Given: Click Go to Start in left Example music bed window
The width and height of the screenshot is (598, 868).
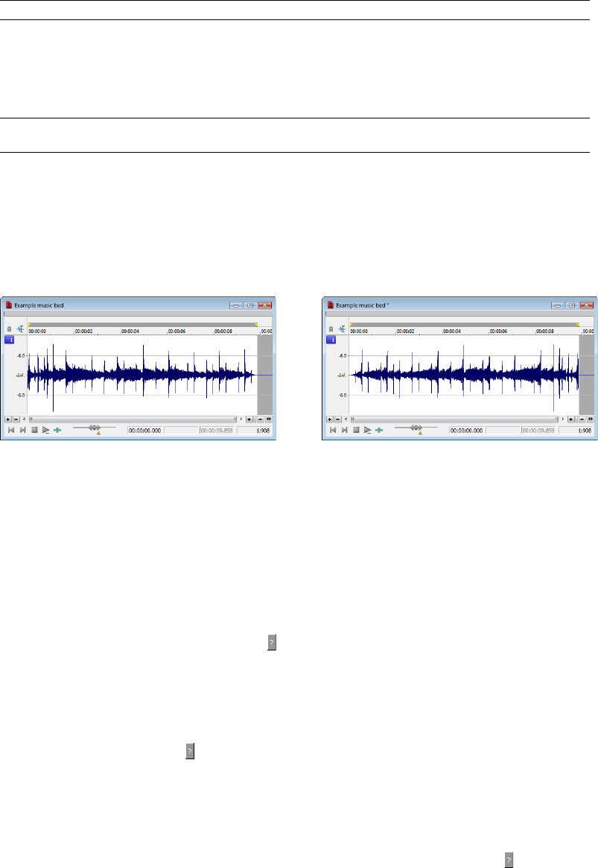Looking at the screenshot, I should pos(11,430).
